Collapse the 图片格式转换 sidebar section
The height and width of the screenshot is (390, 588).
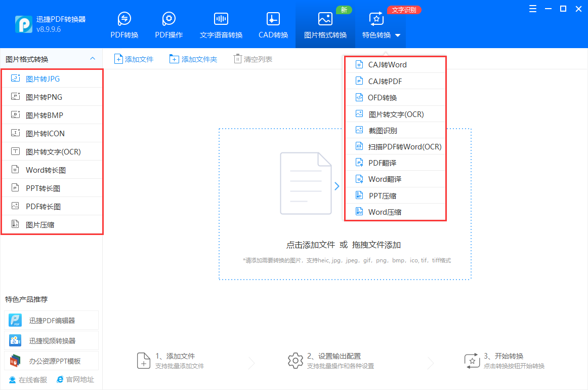[x=92, y=58]
